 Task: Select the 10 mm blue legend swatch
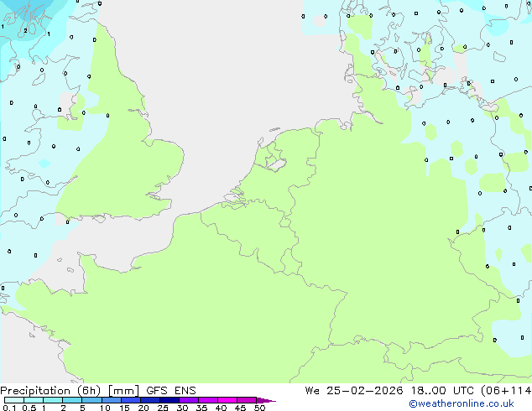point(111,400)
